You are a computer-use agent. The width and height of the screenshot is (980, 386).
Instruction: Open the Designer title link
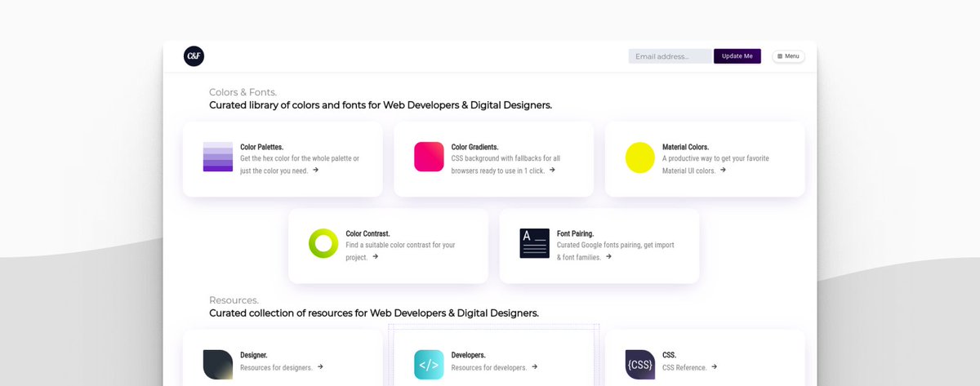click(x=254, y=355)
